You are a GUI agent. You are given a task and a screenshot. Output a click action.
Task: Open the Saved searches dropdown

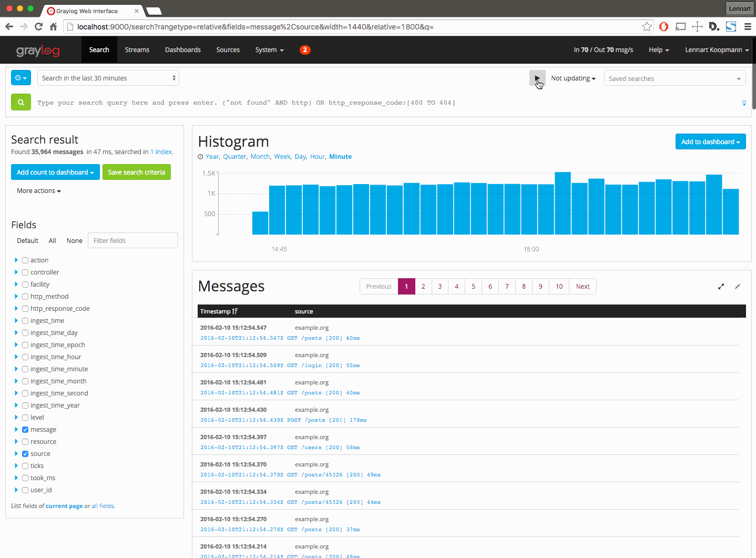click(675, 78)
